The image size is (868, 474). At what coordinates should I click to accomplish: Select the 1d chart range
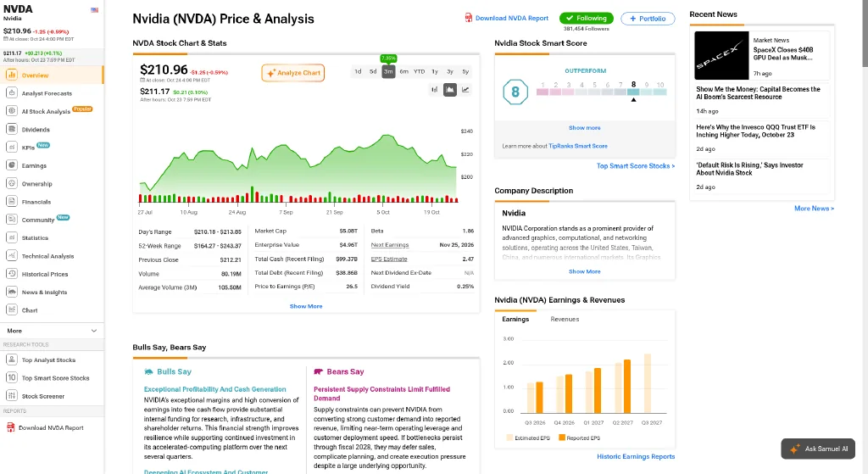[x=358, y=71]
